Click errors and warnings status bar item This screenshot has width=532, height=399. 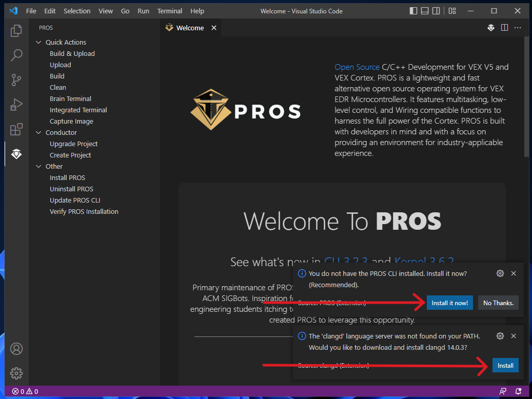(25, 391)
